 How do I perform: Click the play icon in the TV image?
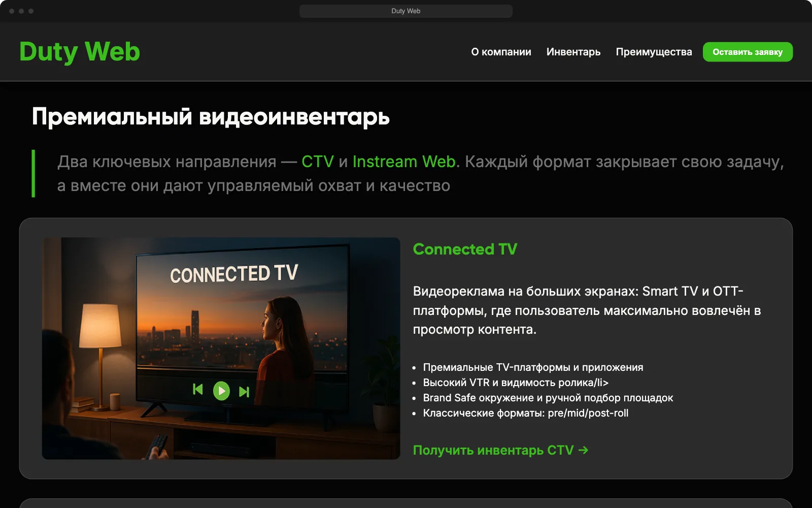click(221, 391)
